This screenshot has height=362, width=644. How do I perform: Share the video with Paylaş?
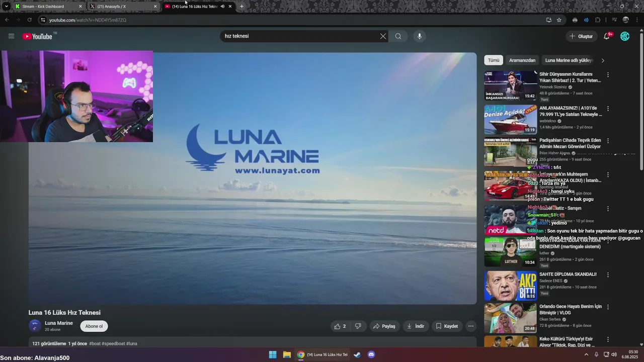(x=384, y=326)
